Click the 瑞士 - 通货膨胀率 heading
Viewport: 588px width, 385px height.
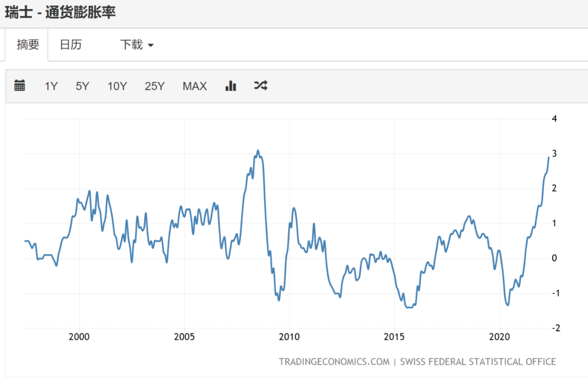60,13
